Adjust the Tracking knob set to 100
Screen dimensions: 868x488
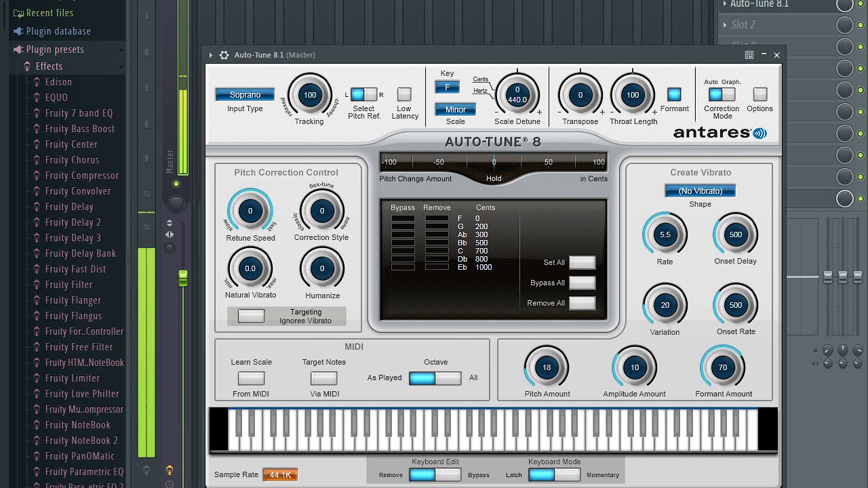[310, 95]
